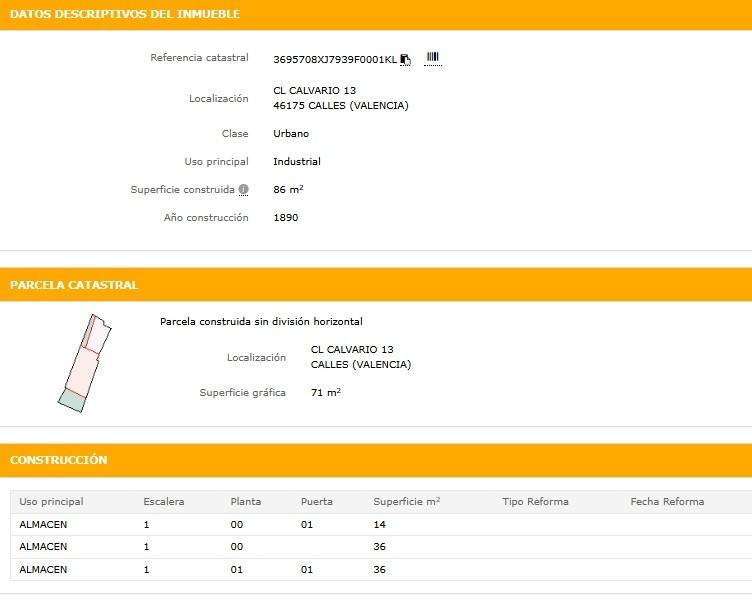
Task: Click the 71 m² Superficie gráfica value
Action: [x=326, y=393]
